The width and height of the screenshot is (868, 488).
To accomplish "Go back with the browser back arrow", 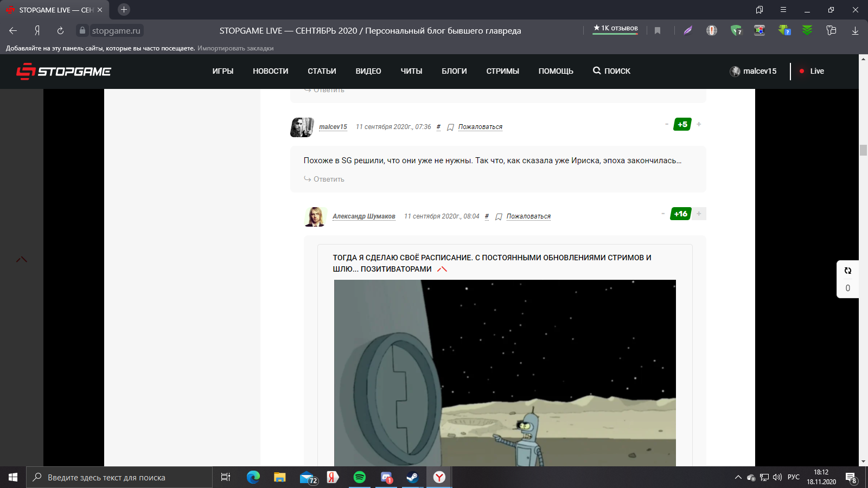I will click(13, 31).
